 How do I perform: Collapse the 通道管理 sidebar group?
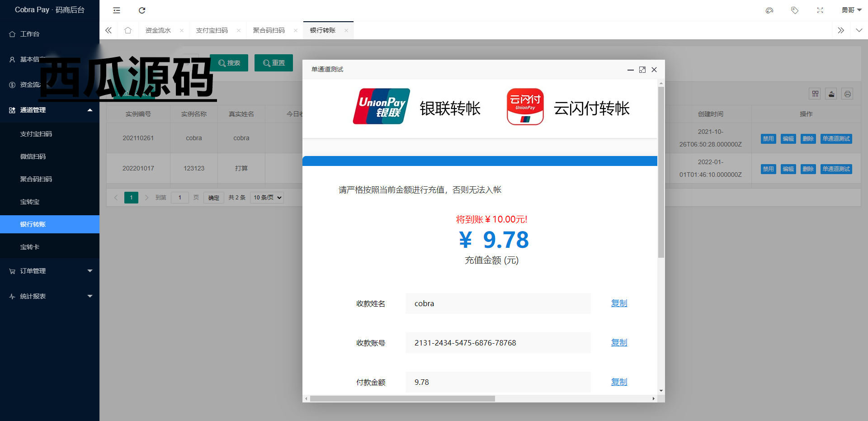50,110
